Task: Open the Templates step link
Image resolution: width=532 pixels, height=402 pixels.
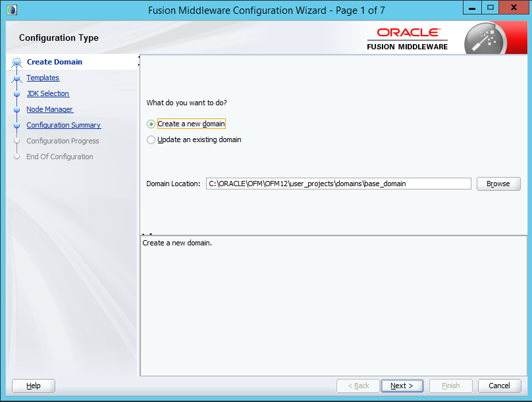Action: pos(43,78)
